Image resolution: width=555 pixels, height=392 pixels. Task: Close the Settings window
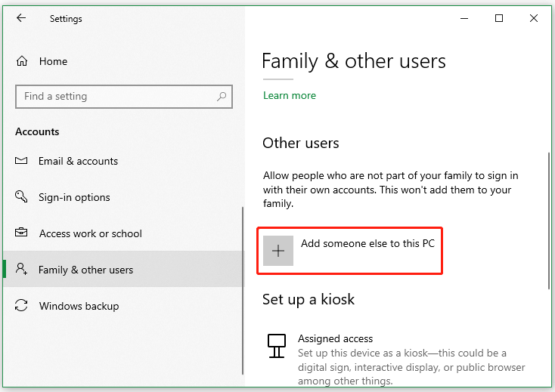(x=534, y=18)
